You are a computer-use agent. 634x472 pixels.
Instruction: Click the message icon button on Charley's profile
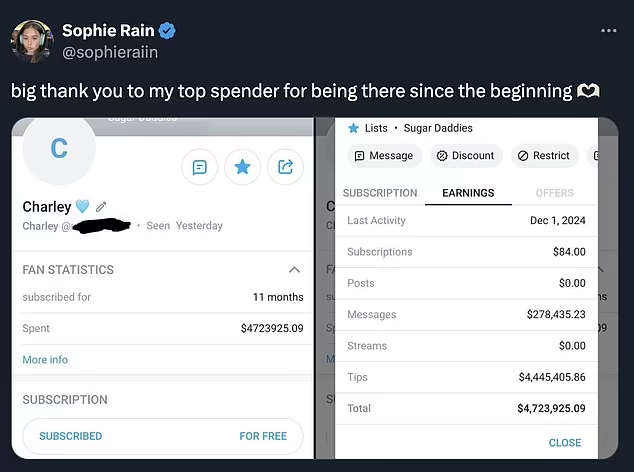click(x=199, y=167)
